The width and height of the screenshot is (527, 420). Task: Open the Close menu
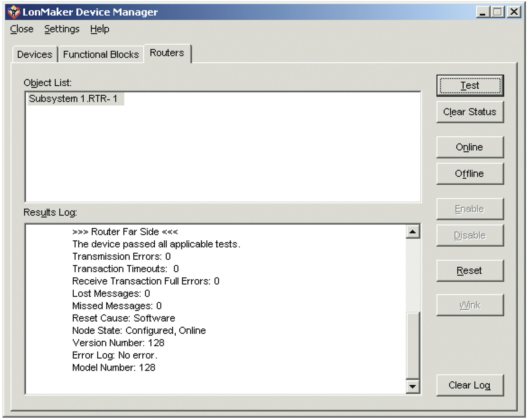(x=22, y=29)
